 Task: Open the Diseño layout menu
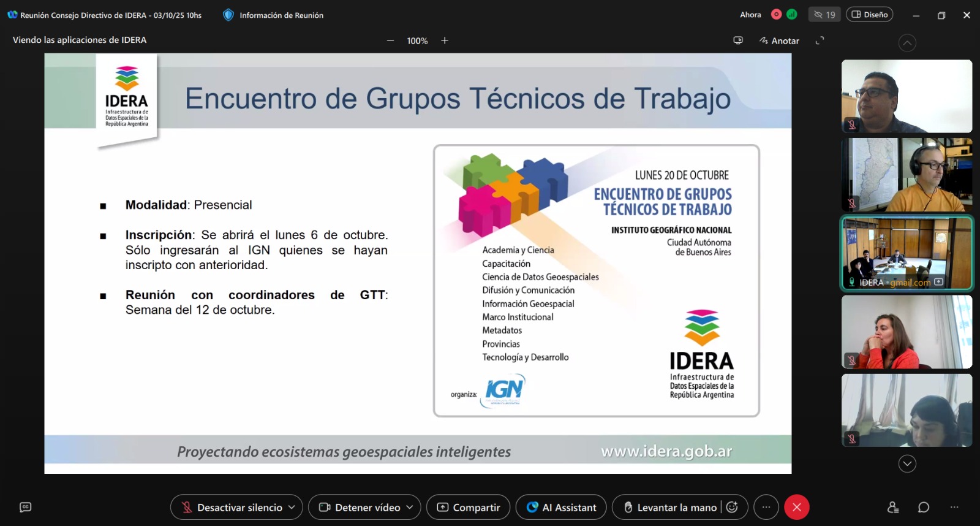pos(869,15)
